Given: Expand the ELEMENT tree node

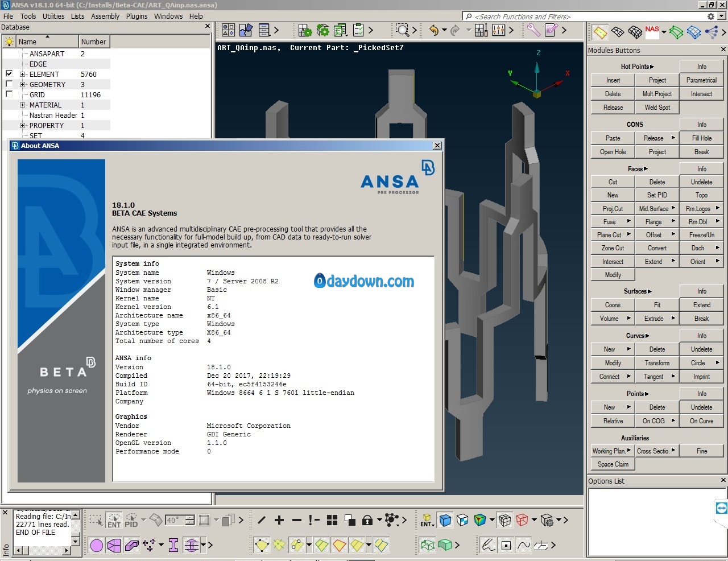Looking at the screenshot, I should pos(23,74).
